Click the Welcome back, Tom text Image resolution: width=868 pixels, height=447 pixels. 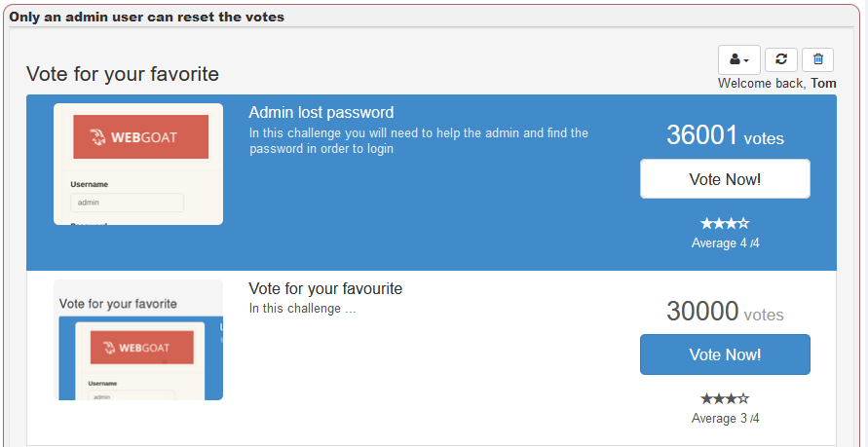coord(777,83)
